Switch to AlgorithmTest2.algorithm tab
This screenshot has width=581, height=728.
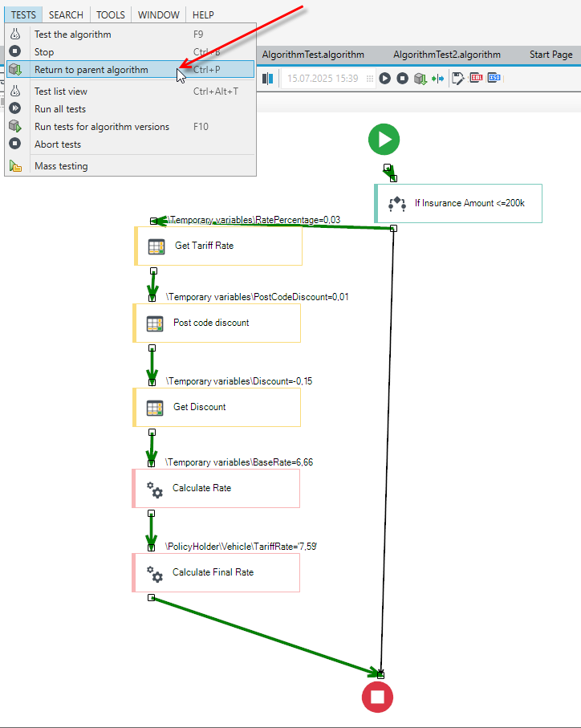point(447,55)
